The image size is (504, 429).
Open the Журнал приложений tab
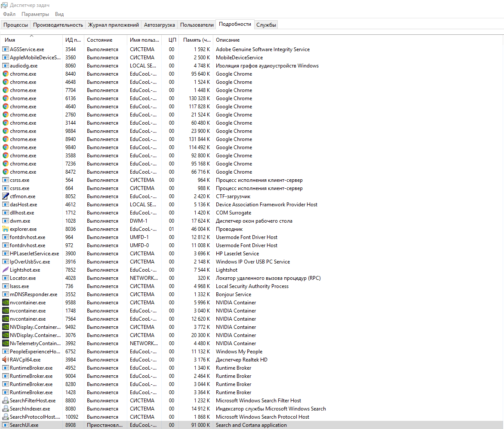tap(114, 25)
